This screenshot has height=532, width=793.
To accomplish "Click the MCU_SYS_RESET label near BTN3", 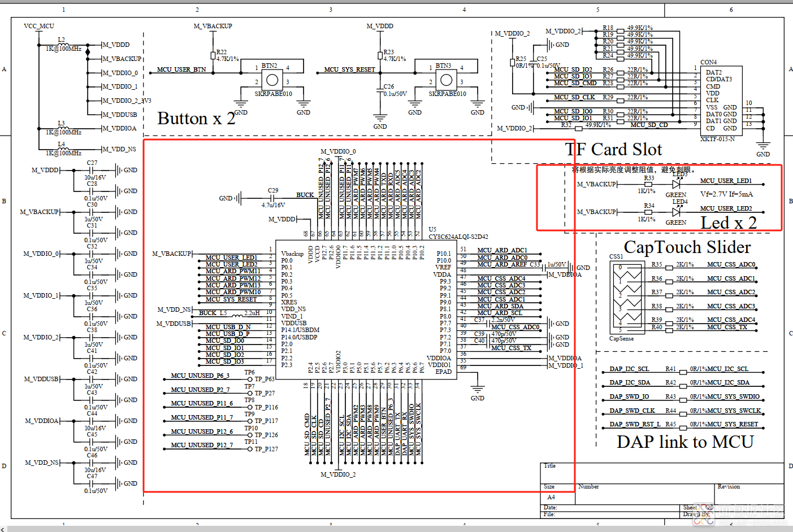I will (x=349, y=69).
